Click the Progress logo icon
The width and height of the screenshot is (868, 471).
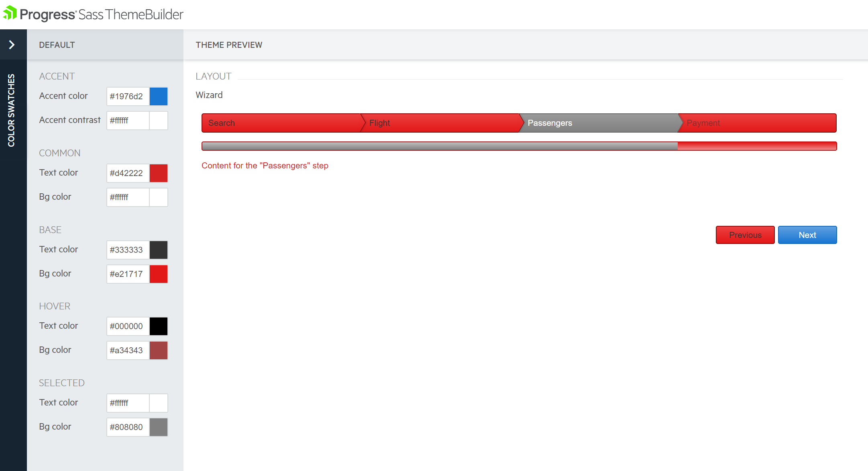pos(10,13)
